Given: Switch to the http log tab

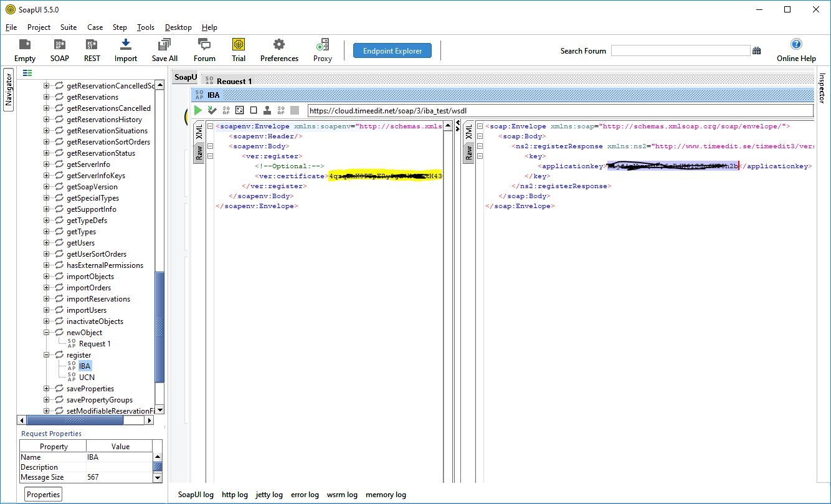Looking at the screenshot, I should (x=234, y=495).
